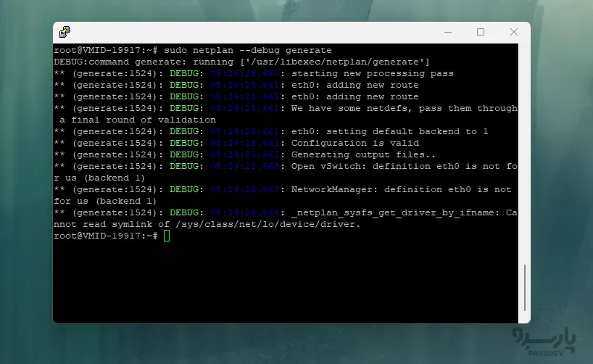Click 'Generating output files..' text
This screenshot has width=593, height=364.
363,154
